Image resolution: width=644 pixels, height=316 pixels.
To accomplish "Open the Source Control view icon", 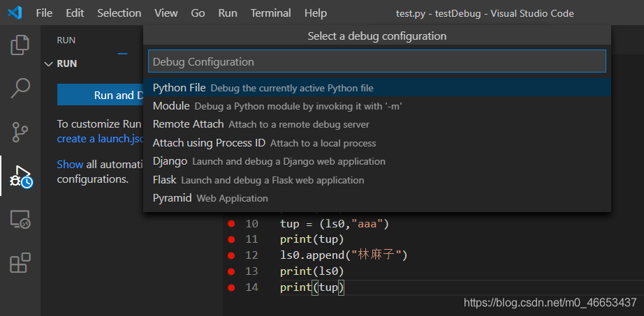I will 20,131.
